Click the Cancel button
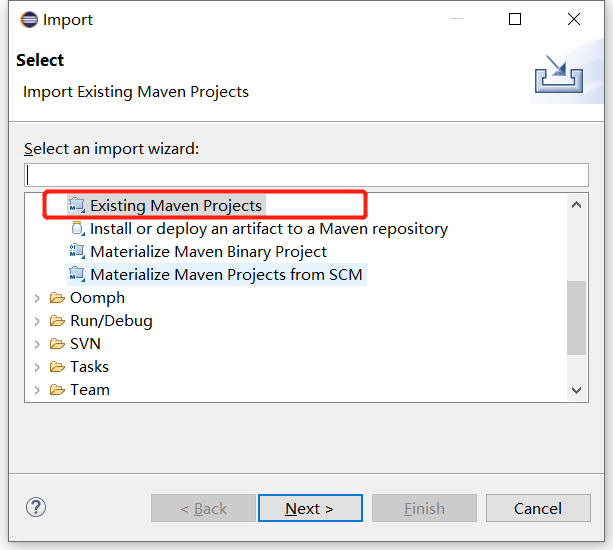Image resolution: width=613 pixels, height=550 pixels. click(x=538, y=508)
